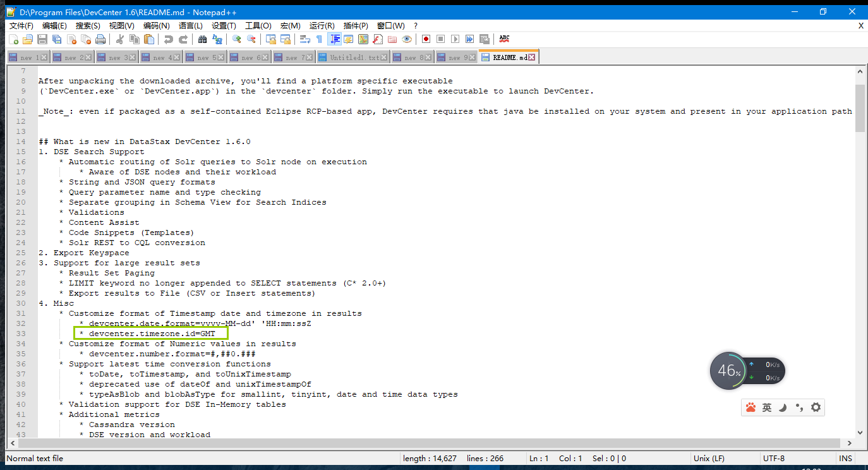Toggle the moon icon on the IME toolbar
This screenshot has height=470, width=868.
point(783,407)
